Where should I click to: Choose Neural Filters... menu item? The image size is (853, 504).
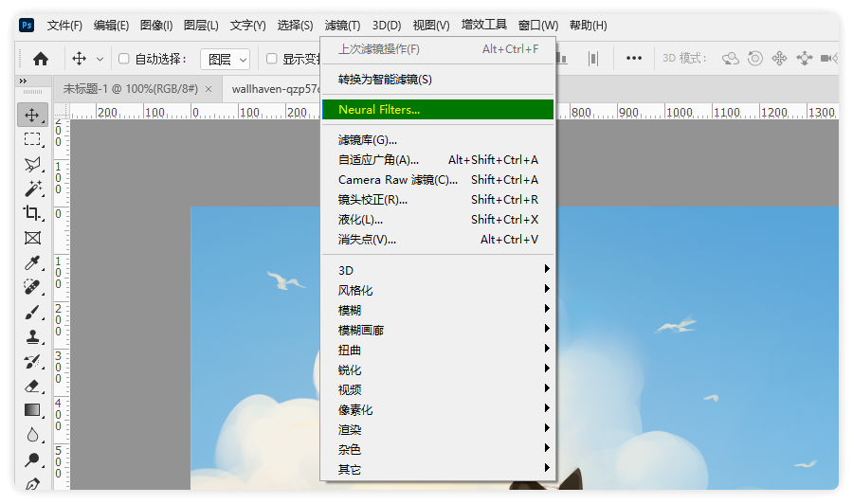437,109
